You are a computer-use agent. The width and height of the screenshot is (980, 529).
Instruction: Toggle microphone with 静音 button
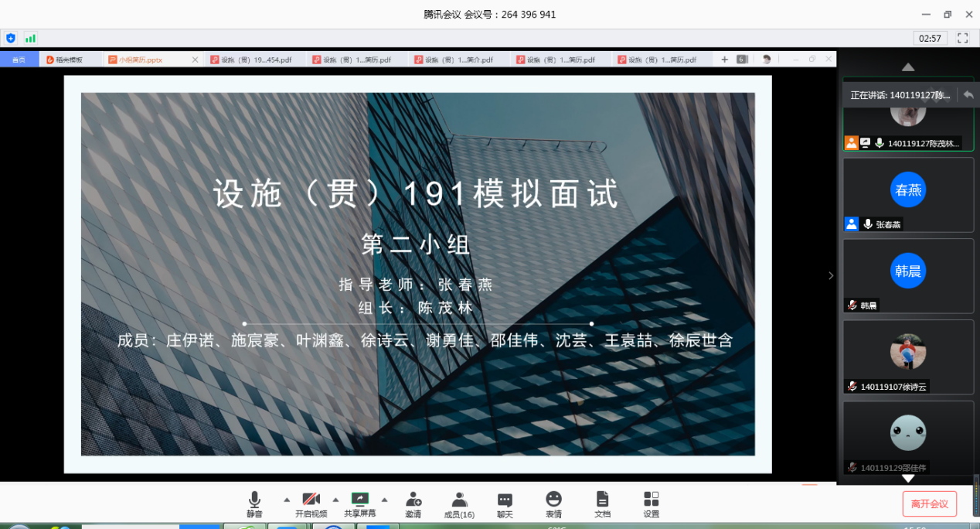tap(254, 504)
